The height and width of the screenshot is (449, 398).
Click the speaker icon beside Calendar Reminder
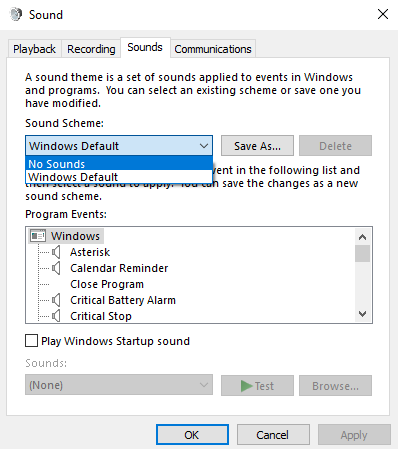click(x=56, y=268)
